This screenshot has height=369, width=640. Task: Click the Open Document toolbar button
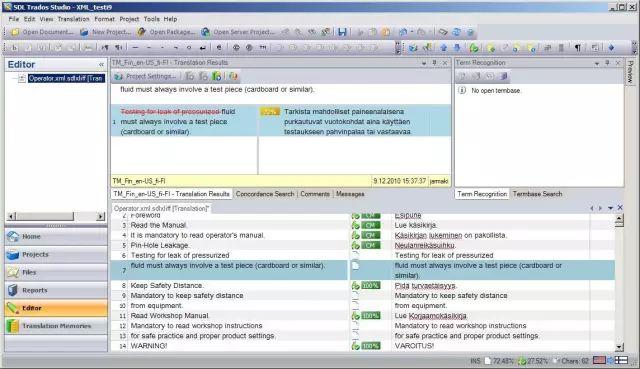(x=42, y=32)
